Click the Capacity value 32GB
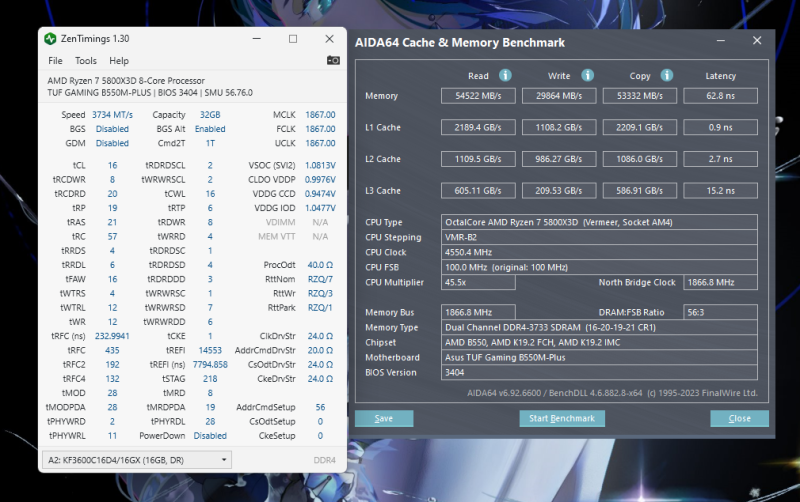The height and width of the screenshot is (502, 800). 210,115
